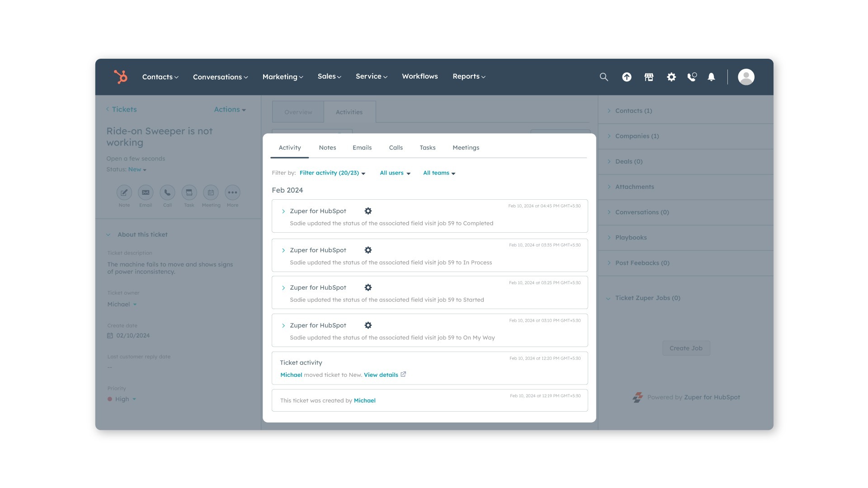
Task: Switch to the Emails tab
Action: pyautogui.click(x=362, y=148)
